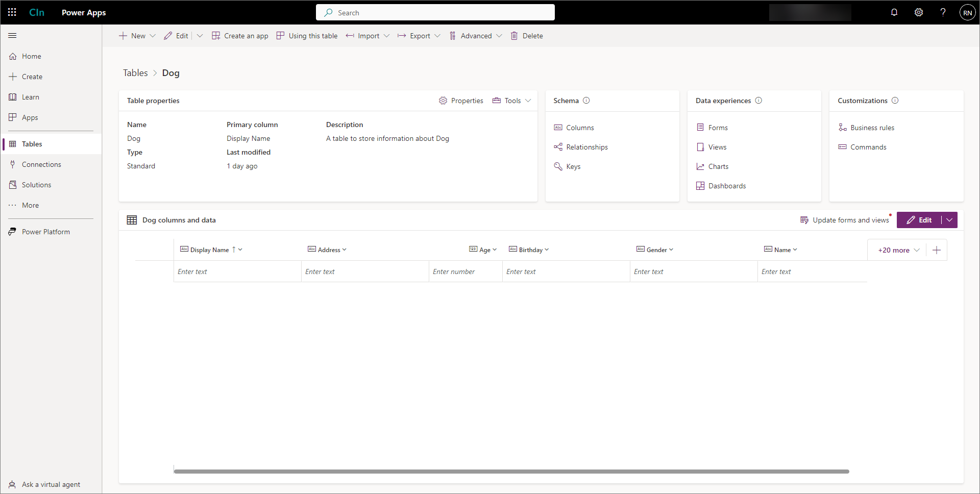Go to Connections in the sidebar

(x=41, y=164)
